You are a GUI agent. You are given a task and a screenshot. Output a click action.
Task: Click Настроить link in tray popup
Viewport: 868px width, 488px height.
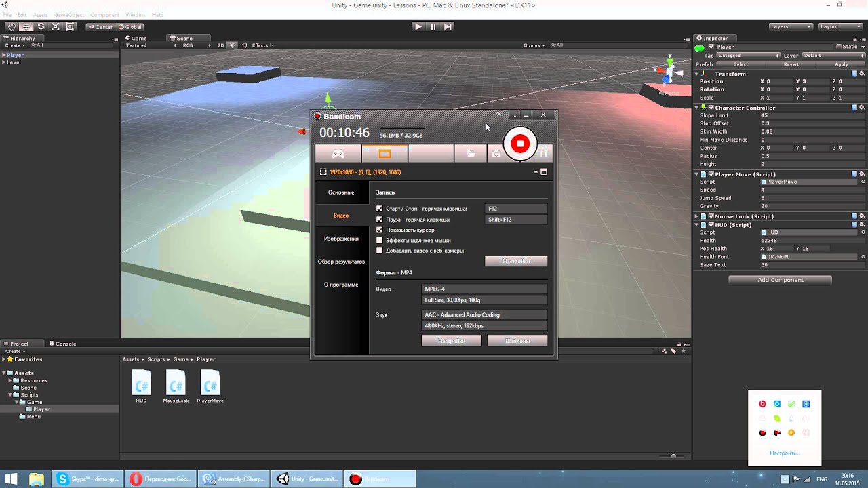pos(785,453)
